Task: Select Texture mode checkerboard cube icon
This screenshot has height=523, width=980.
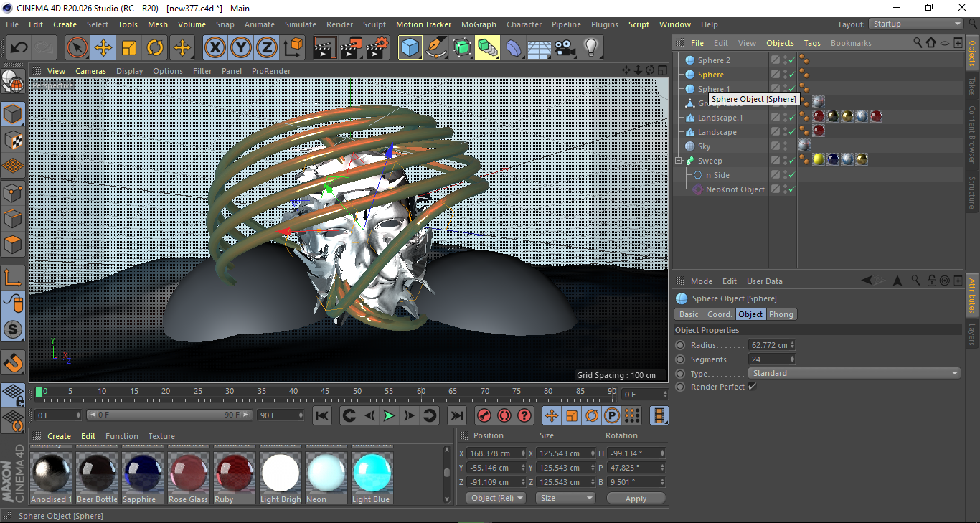Action: pos(13,140)
